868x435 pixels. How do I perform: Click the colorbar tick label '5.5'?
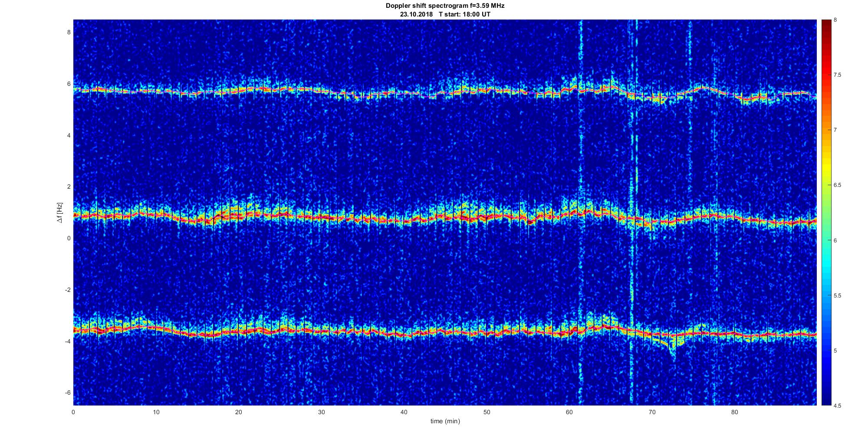point(838,296)
